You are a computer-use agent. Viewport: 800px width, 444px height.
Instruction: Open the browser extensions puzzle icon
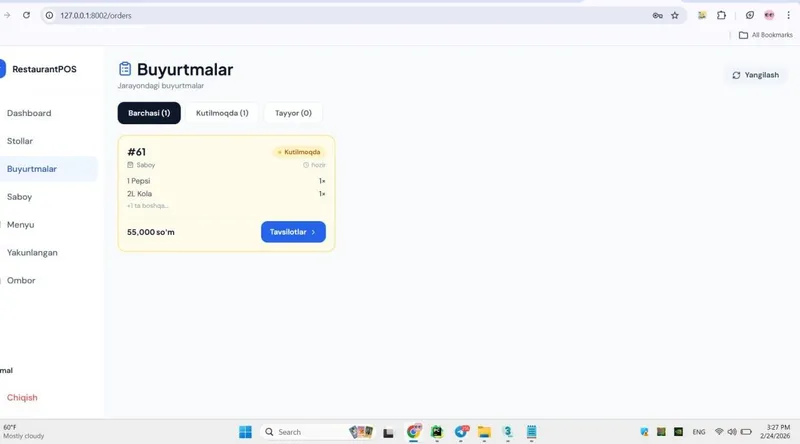(721, 15)
